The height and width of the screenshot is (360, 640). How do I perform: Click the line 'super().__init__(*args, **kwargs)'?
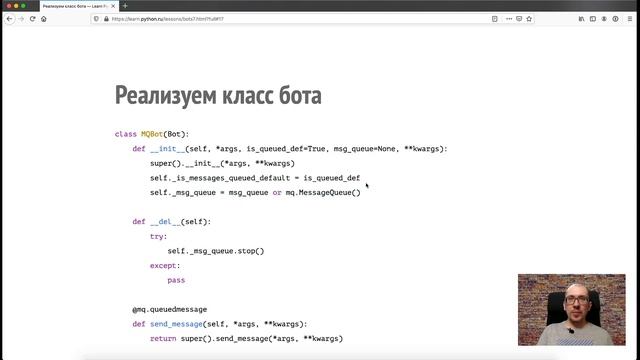click(222, 163)
